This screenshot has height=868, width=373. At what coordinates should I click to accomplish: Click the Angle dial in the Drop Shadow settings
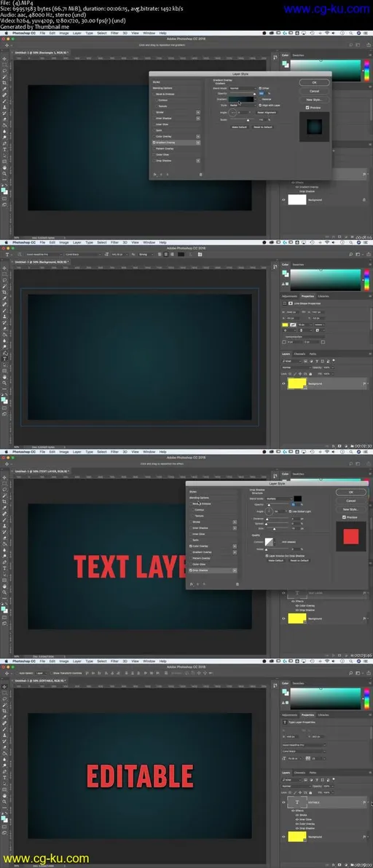pos(270,511)
